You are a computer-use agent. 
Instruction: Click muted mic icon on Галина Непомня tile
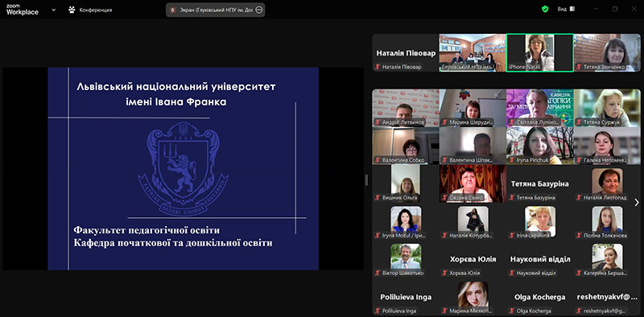coord(578,160)
